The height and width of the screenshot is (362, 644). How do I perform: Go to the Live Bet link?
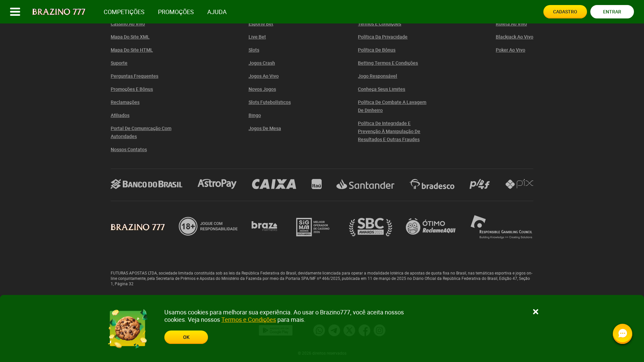point(257,37)
